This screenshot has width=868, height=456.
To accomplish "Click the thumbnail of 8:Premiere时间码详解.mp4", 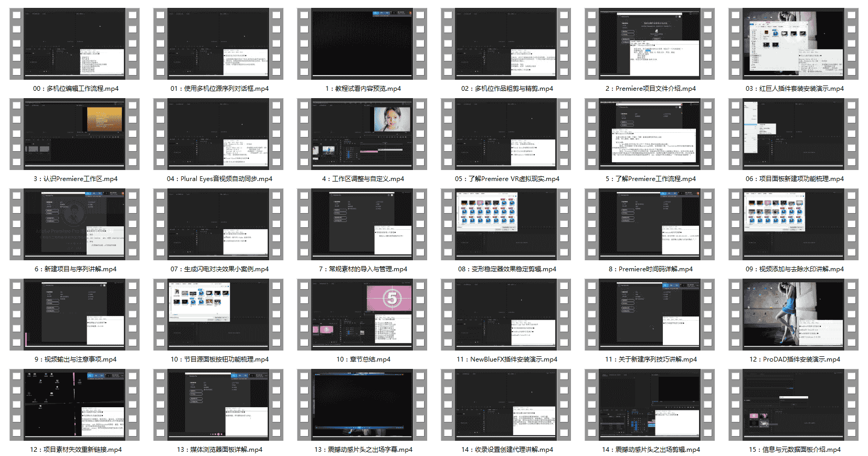I will (650, 225).
